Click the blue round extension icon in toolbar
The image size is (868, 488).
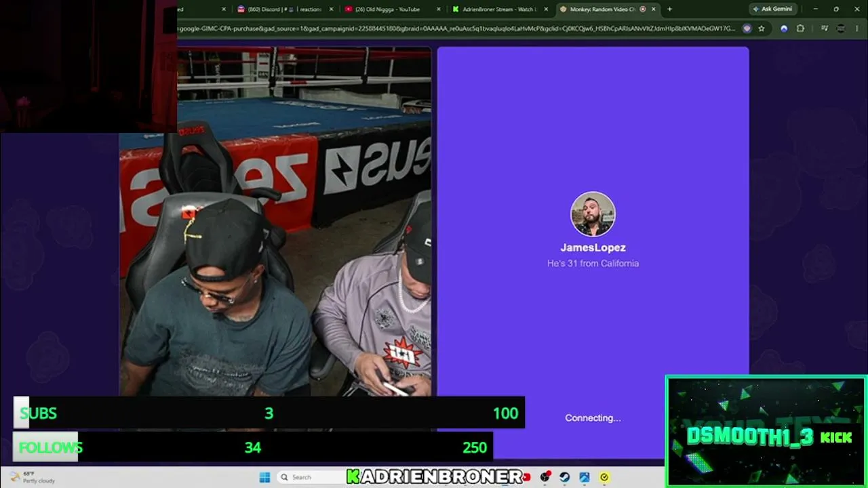coord(784,28)
